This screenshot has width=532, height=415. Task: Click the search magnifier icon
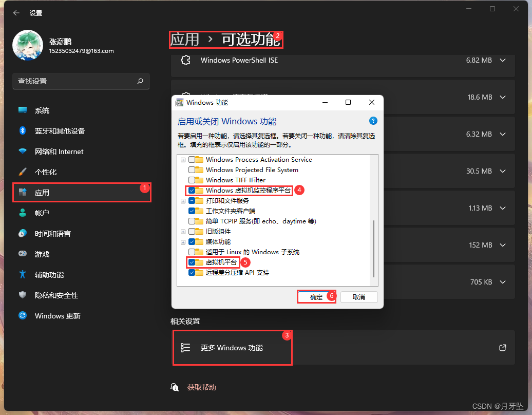click(140, 81)
